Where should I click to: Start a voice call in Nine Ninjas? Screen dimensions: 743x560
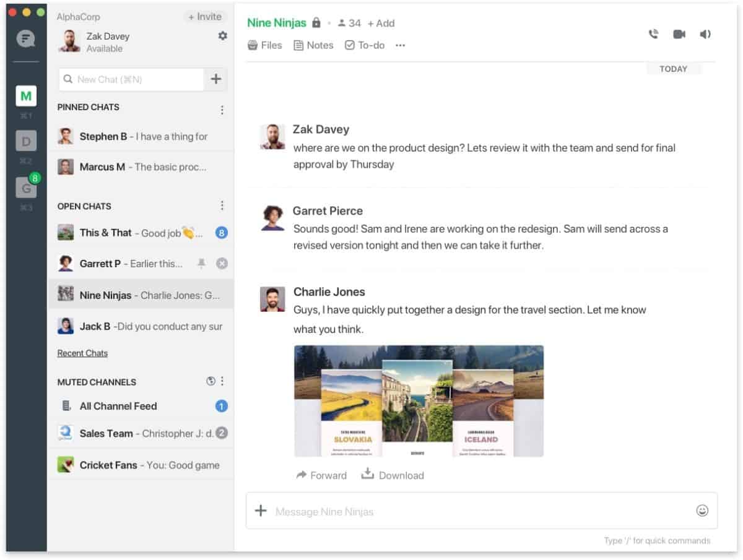point(653,35)
